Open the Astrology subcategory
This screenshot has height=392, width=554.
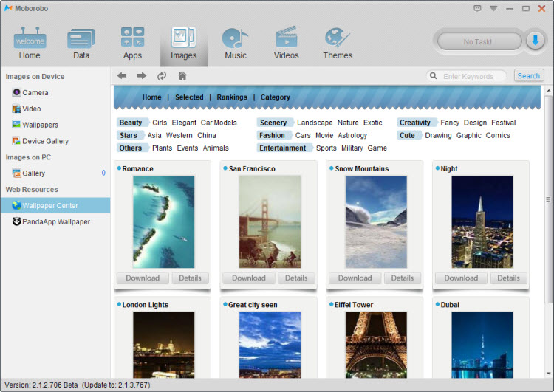[x=352, y=135]
